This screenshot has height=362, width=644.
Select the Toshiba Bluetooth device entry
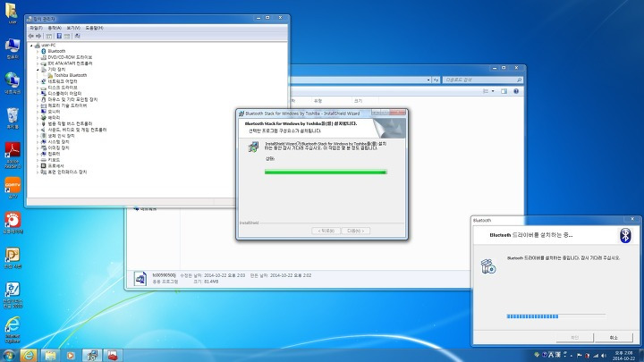tap(71, 75)
